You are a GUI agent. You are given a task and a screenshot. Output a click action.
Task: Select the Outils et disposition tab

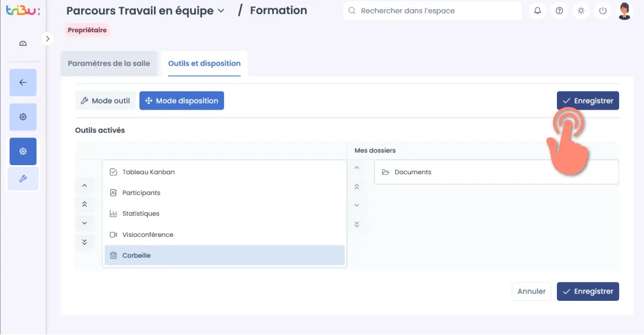[204, 63]
